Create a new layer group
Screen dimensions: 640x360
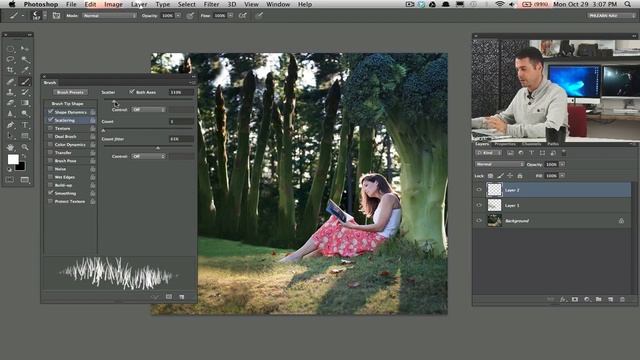(598, 299)
